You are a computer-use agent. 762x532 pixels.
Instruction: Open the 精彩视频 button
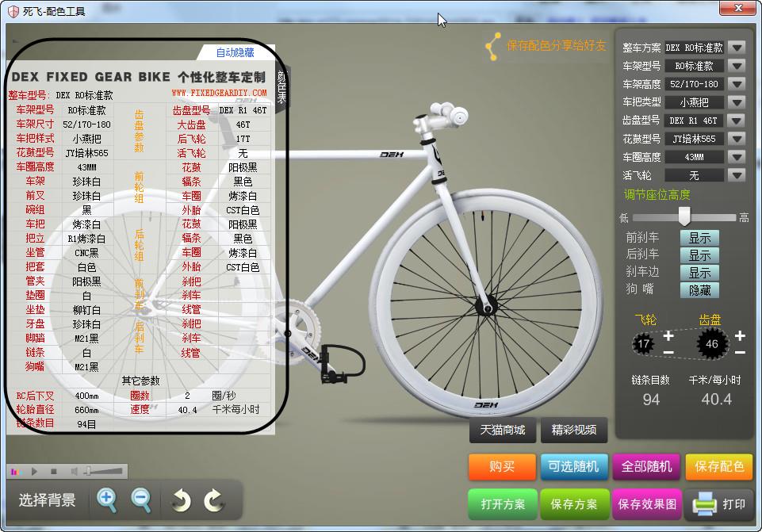[574, 430]
